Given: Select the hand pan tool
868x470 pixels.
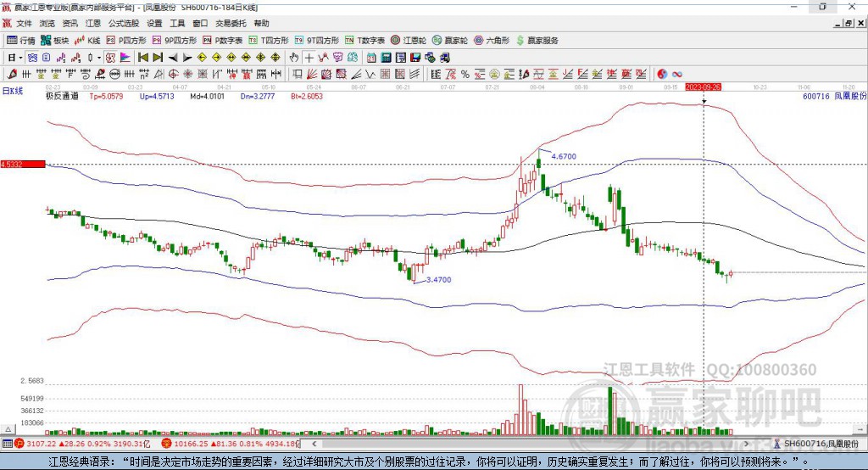Looking at the screenshot, I should pyautogui.click(x=294, y=58).
